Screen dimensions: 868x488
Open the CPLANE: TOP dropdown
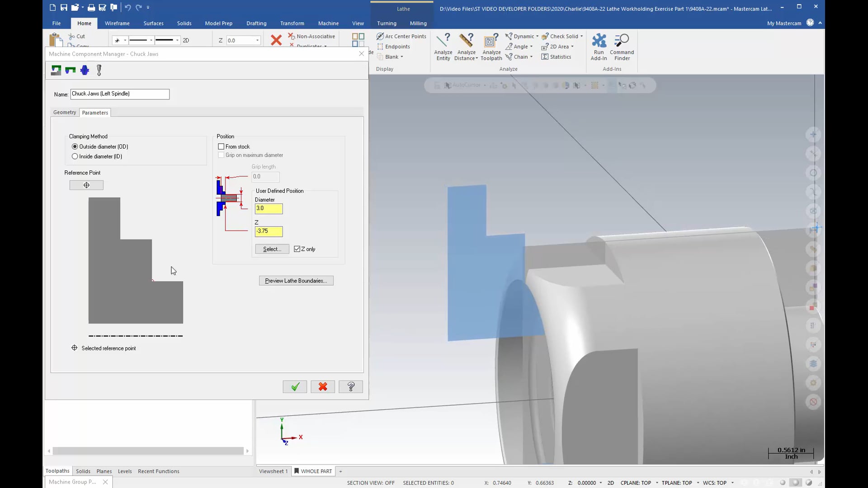[x=657, y=483]
